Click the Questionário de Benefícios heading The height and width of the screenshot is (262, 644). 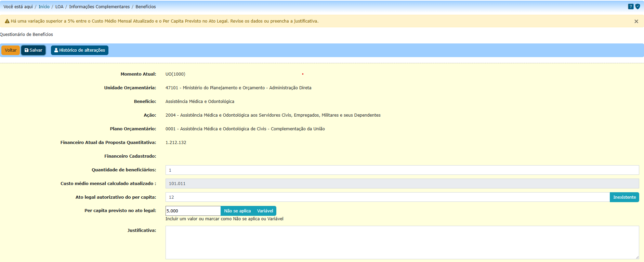point(26,35)
